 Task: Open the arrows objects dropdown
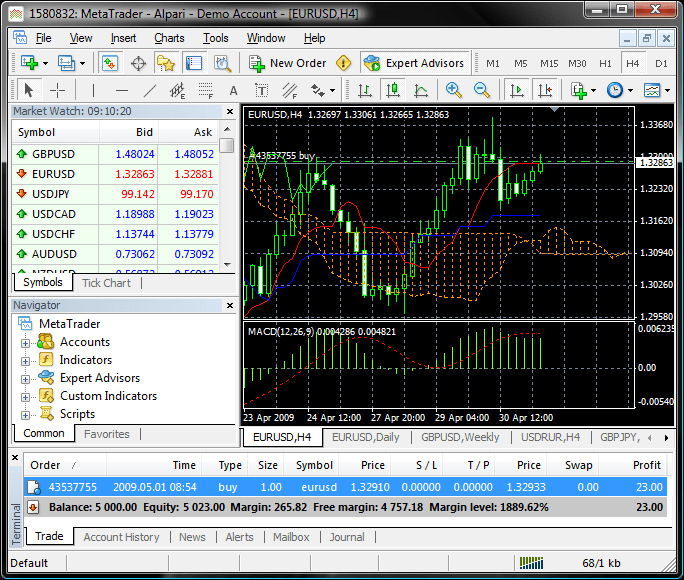coord(332,91)
